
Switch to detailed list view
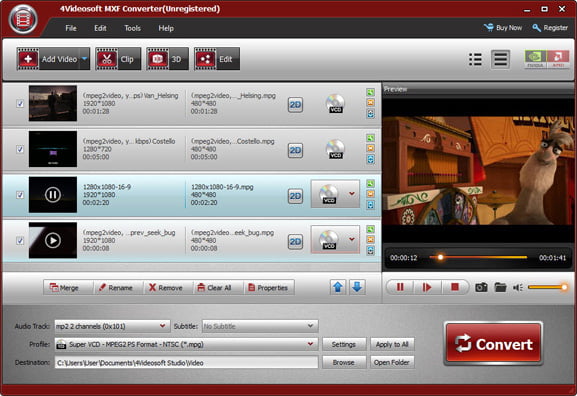tap(475, 59)
